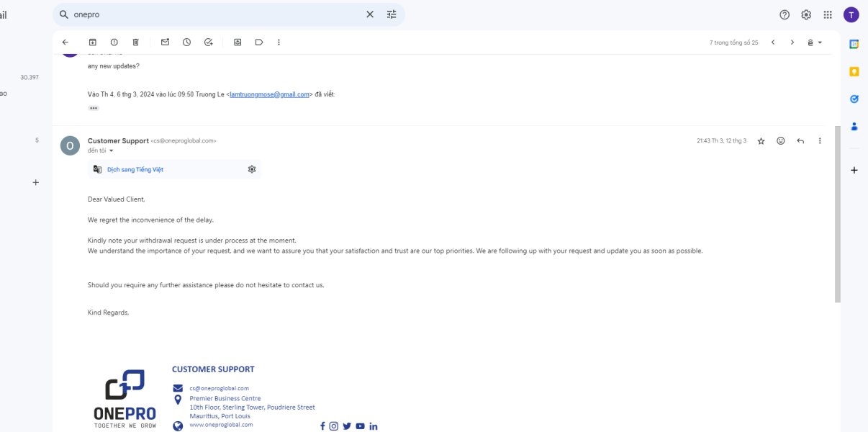Screen dimensions: 868x432
Task: Reply to the Customer Support message
Action: 800,141
